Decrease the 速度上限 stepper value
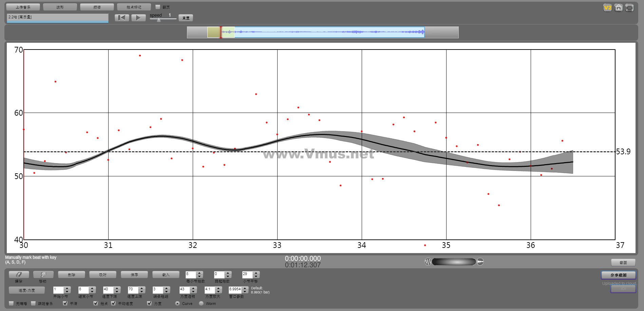This screenshot has height=311, width=644. click(142, 292)
